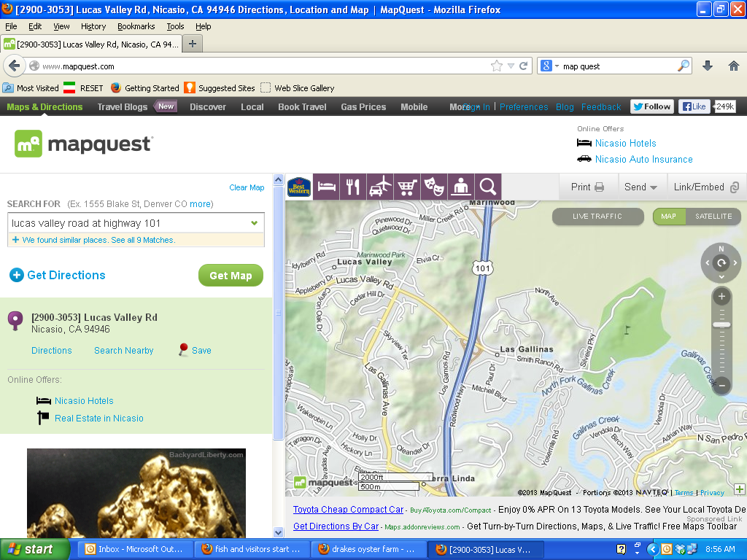Image resolution: width=747 pixels, height=560 pixels.
Task: Open the Help menu
Action: [203, 26]
